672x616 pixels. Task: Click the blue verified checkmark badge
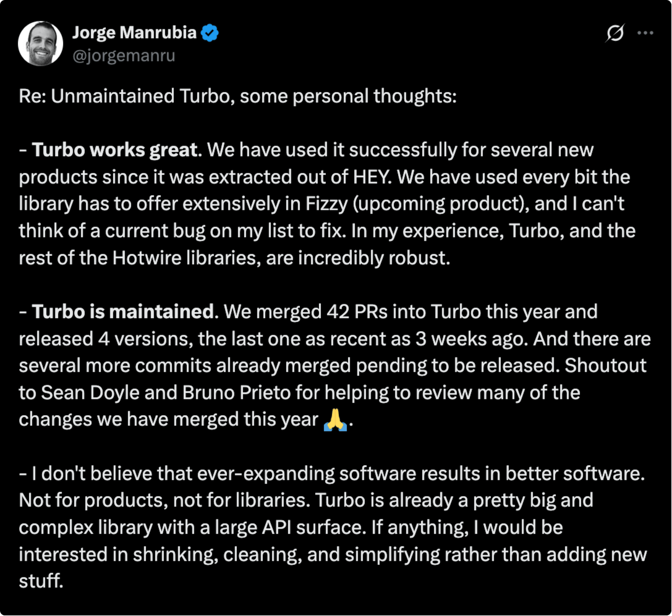coord(210,33)
